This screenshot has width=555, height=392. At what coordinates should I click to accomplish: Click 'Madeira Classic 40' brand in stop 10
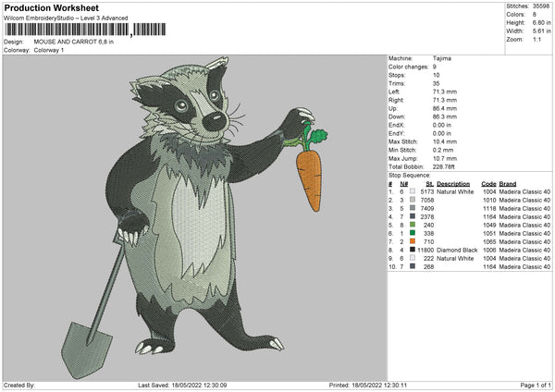pyautogui.click(x=524, y=266)
